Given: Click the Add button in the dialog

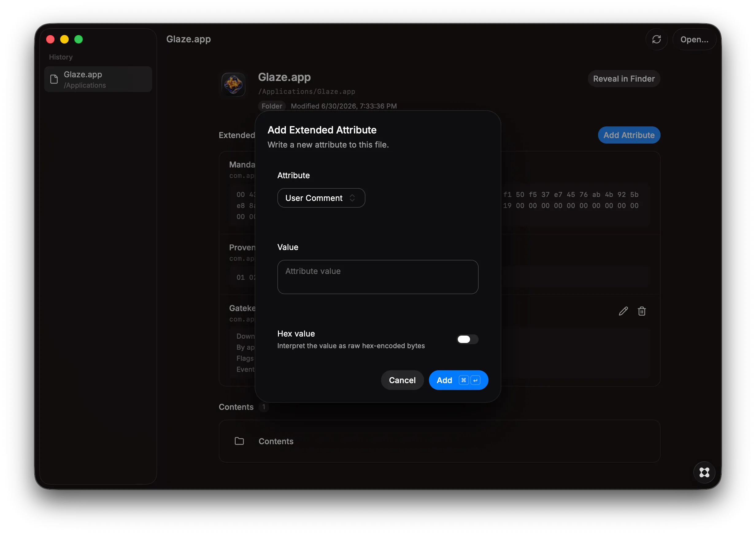Looking at the screenshot, I should coord(458,380).
